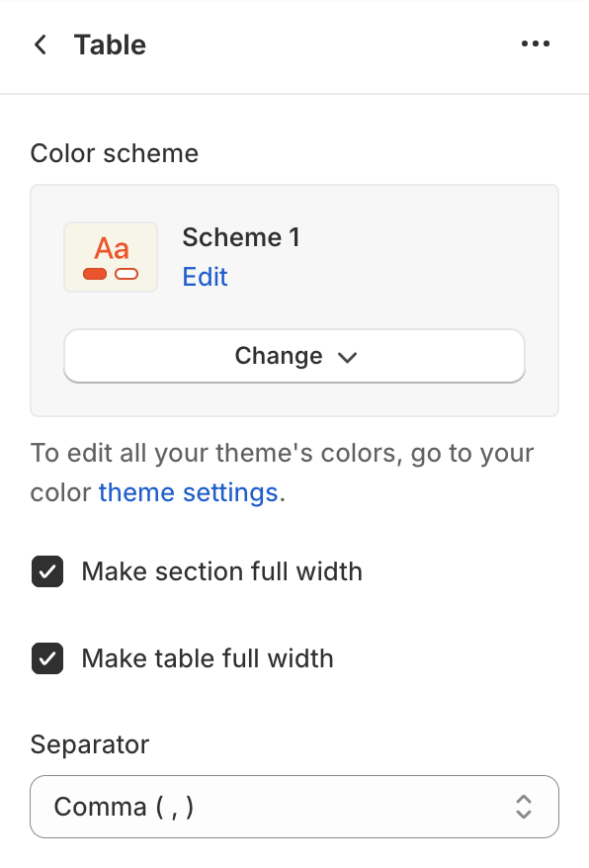Click the orange Aa sample text
589x868 pixels.
pos(112,248)
